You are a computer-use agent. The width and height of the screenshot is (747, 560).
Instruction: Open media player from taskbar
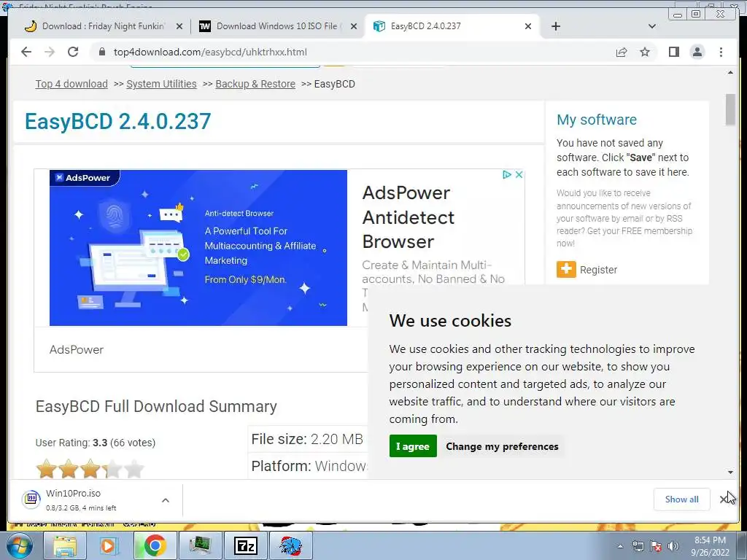pyautogui.click(x=108, y=545)
